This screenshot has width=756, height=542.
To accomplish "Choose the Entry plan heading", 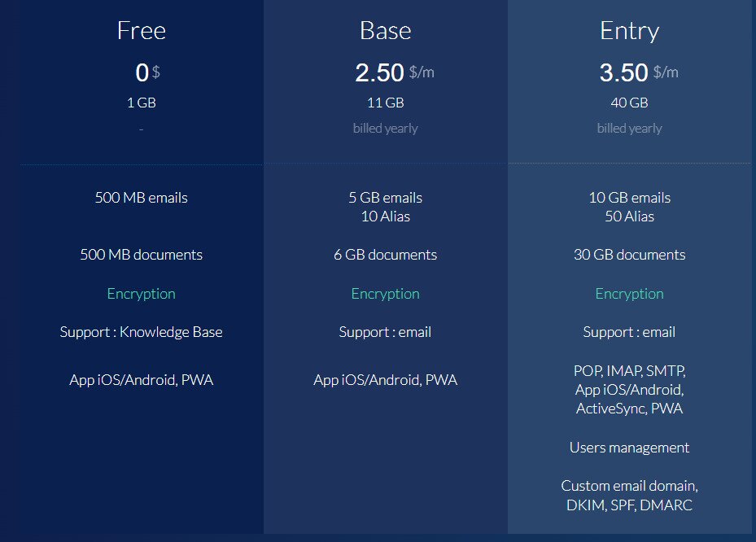I will [629, 31].
